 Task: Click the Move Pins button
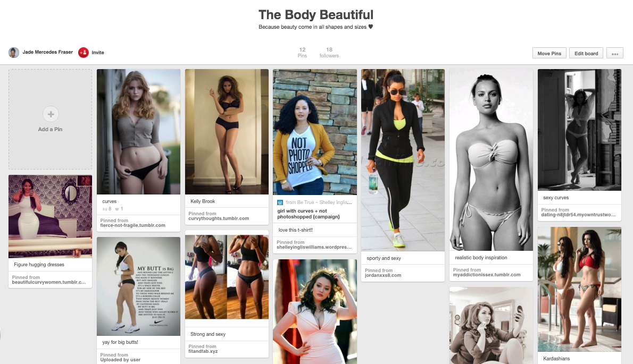coord(549,53)
